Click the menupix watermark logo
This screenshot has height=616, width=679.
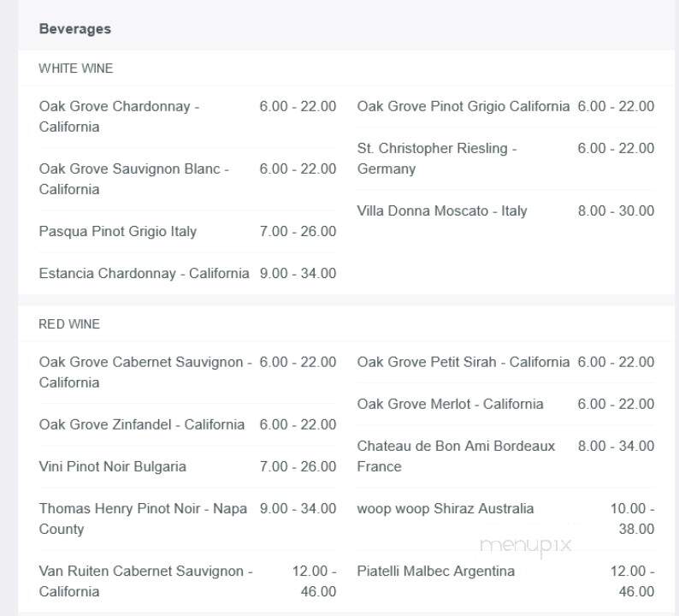pyautogui.click(x=525, y=545)
